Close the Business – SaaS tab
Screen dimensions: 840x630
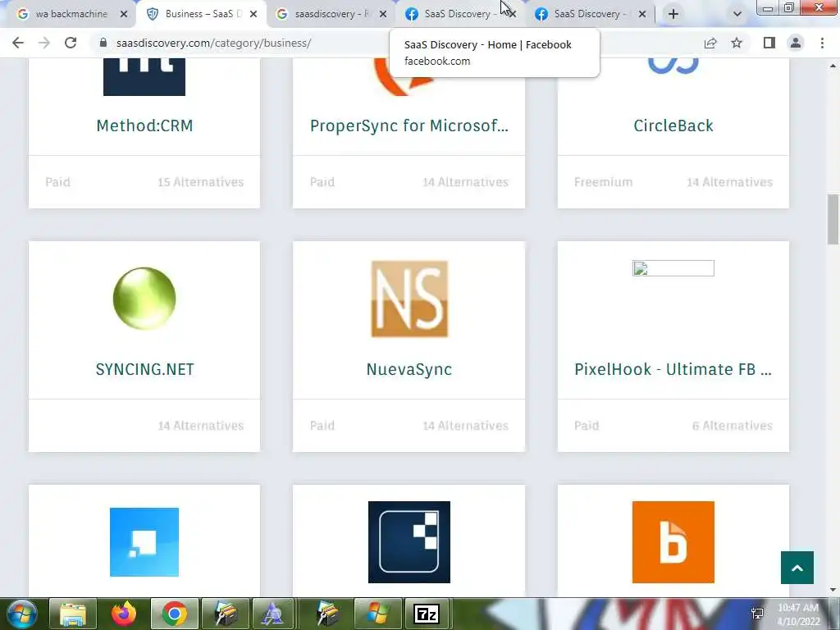coord(253,15)
